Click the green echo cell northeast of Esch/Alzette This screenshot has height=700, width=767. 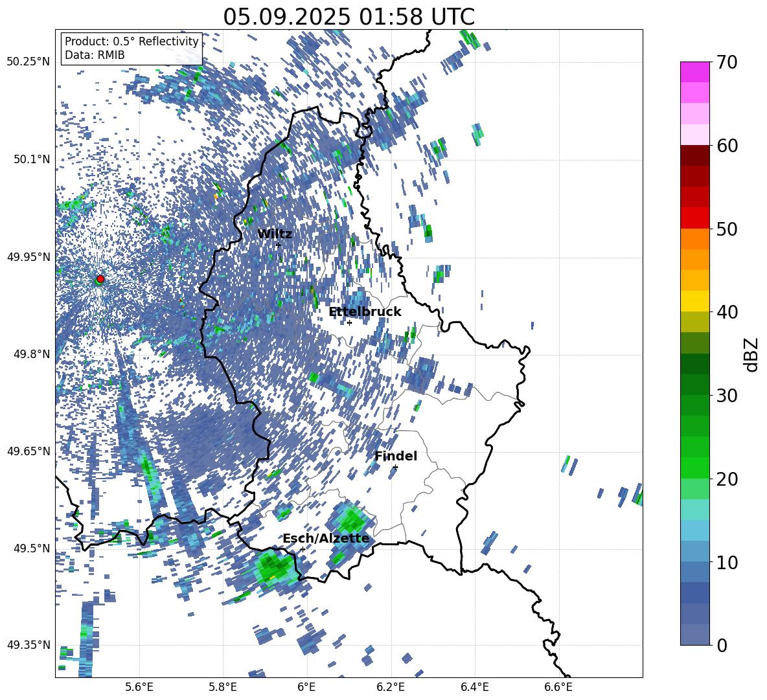[x=352, y=521]
